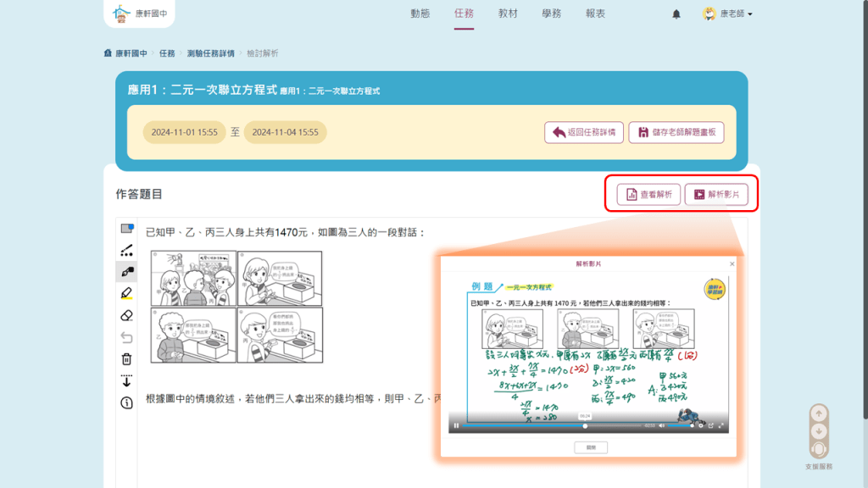This screenshot has width=868, height=488.
Task: Select the dotted line tool
Action: point(127,250)
